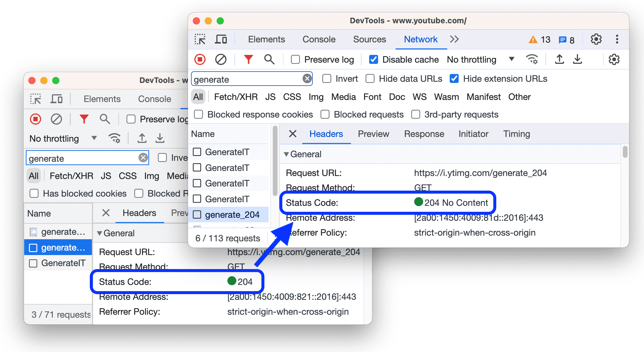Switch to the Preview tab
The image size is (644, 352).
click(372, 134)
